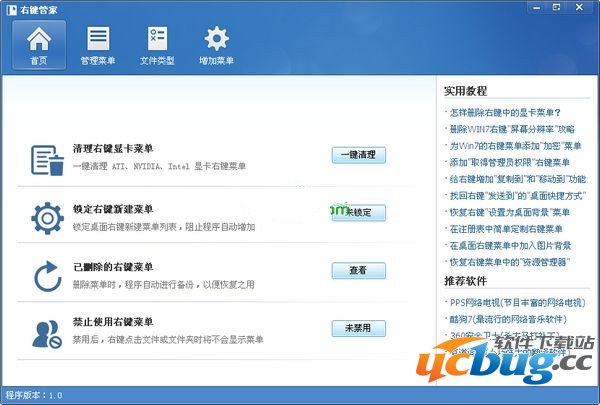600x405 pixels.
Task: Close the 右键管家 window
Action: pos(579,7)
